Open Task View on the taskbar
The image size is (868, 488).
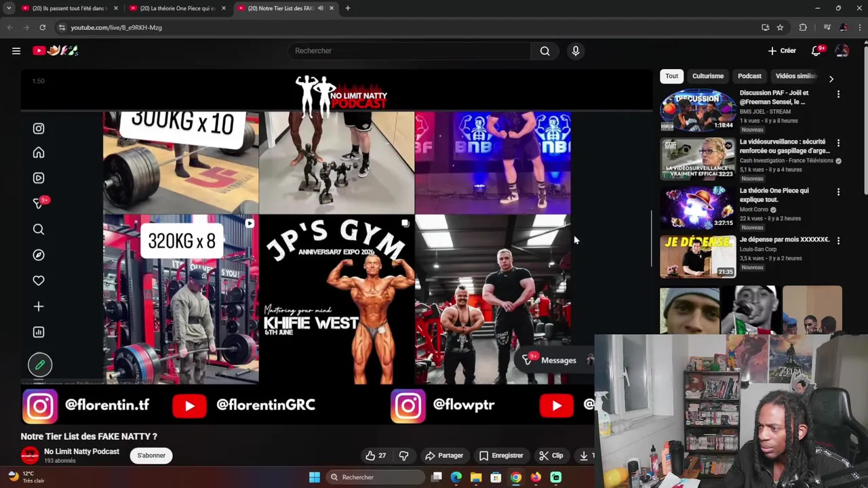click(x=437, y=477)
